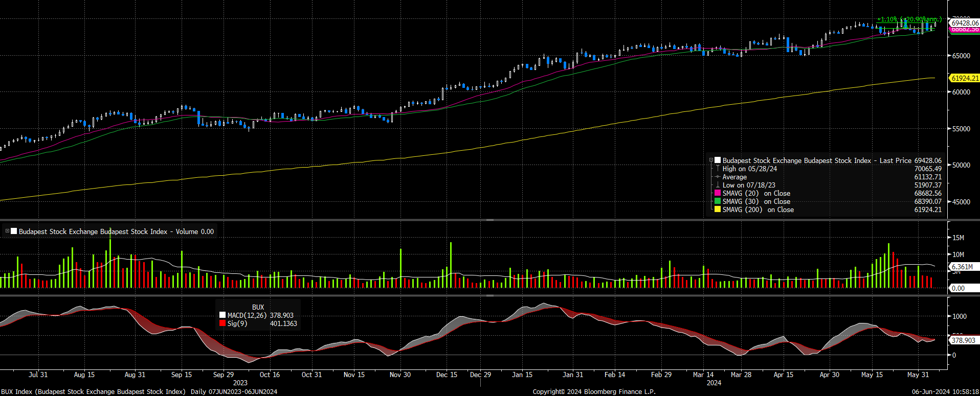Select the yellow SMAVG (200) color swatch
Screen dimensions: 980x396
pos(718,209)
